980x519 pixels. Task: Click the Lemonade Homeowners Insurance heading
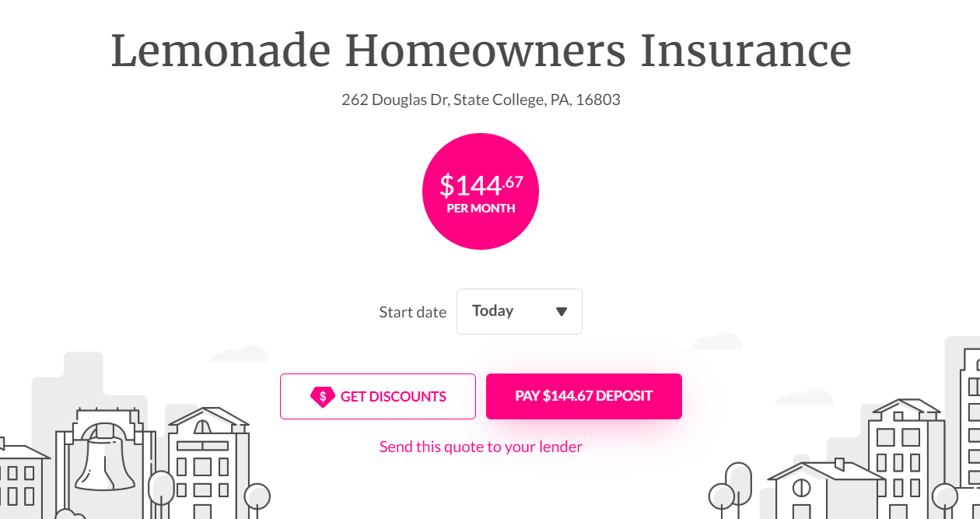pyautogui.click(x=481, y=50)
